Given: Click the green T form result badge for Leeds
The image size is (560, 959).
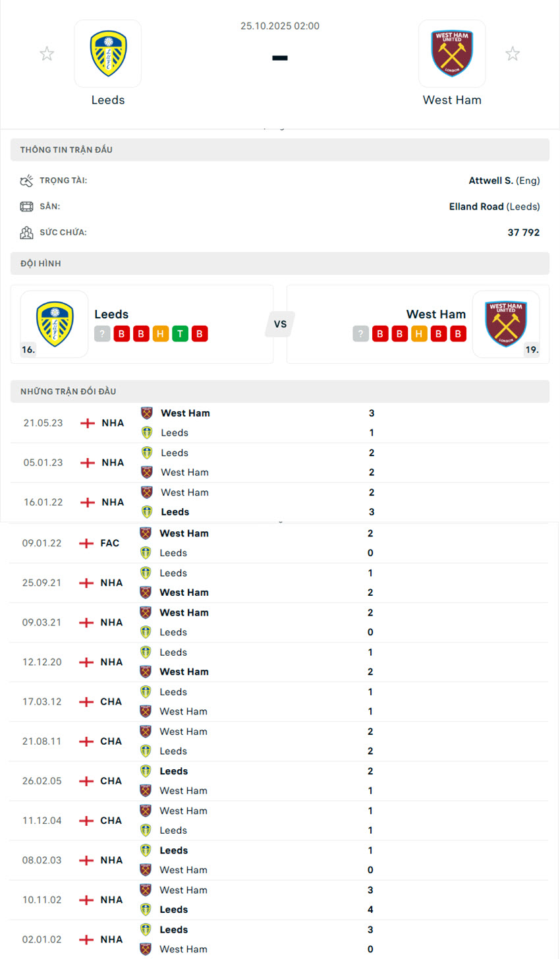Looking at the screenshot, I should (179, 334).
